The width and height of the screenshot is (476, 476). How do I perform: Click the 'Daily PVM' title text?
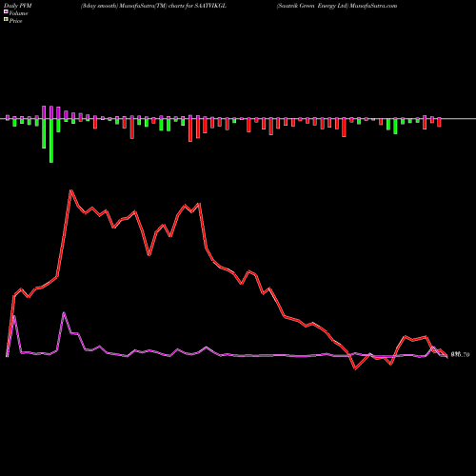[18, 6]
